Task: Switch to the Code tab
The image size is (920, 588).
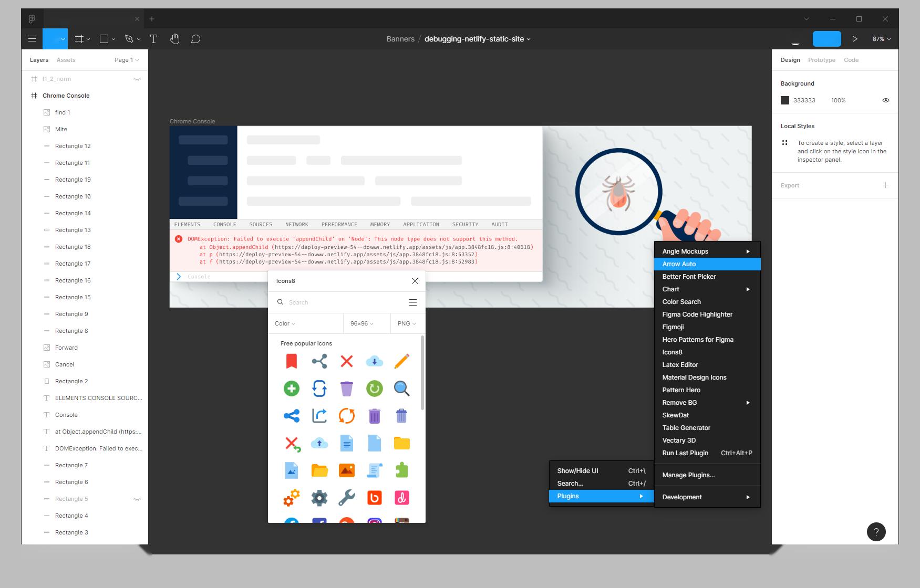Action: tap(851, 60)
